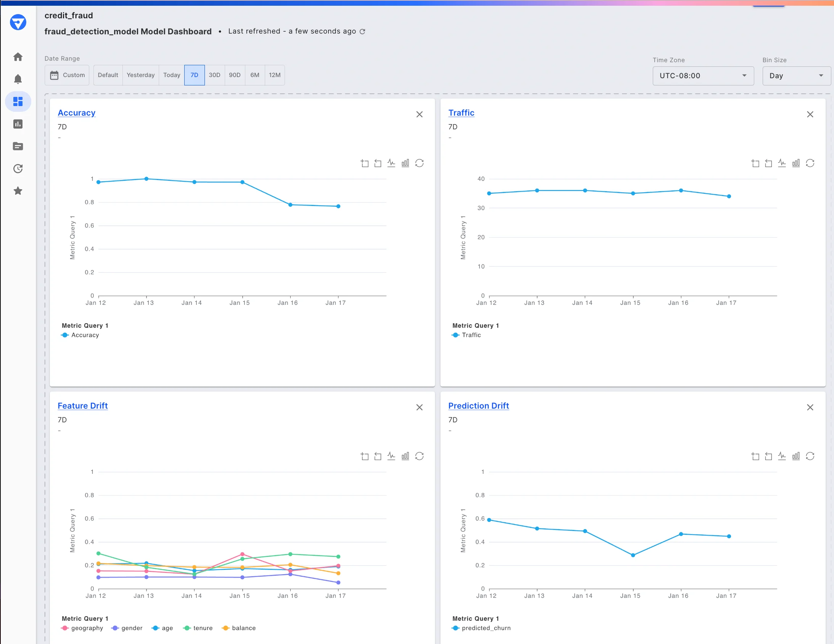
Task: Open the Alerts bell icon
Action: click(x=18, y=79)
